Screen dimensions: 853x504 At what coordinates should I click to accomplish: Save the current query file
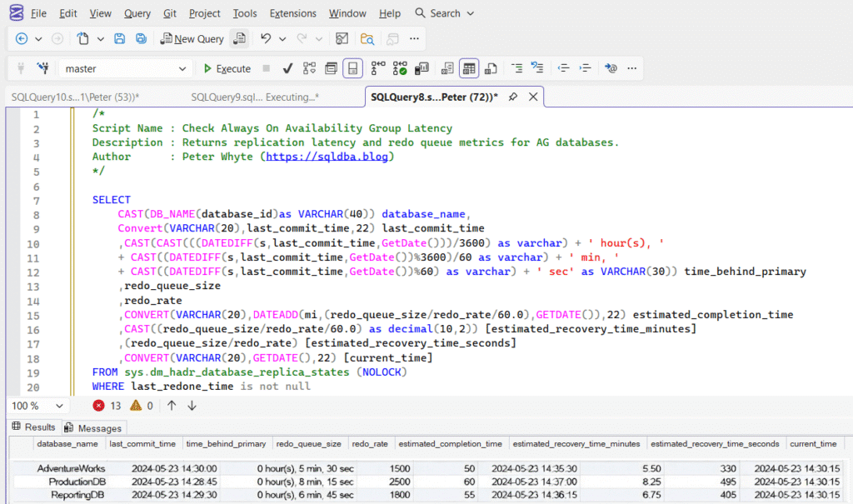[119, 38]
